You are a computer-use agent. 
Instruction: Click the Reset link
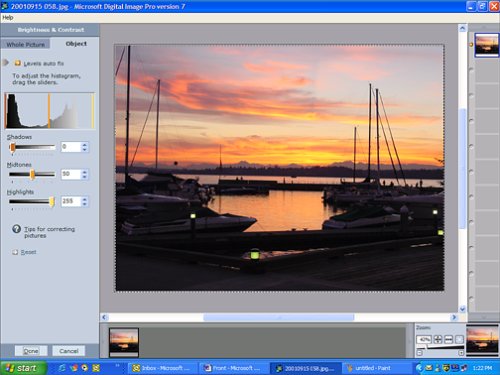point(28,252)
